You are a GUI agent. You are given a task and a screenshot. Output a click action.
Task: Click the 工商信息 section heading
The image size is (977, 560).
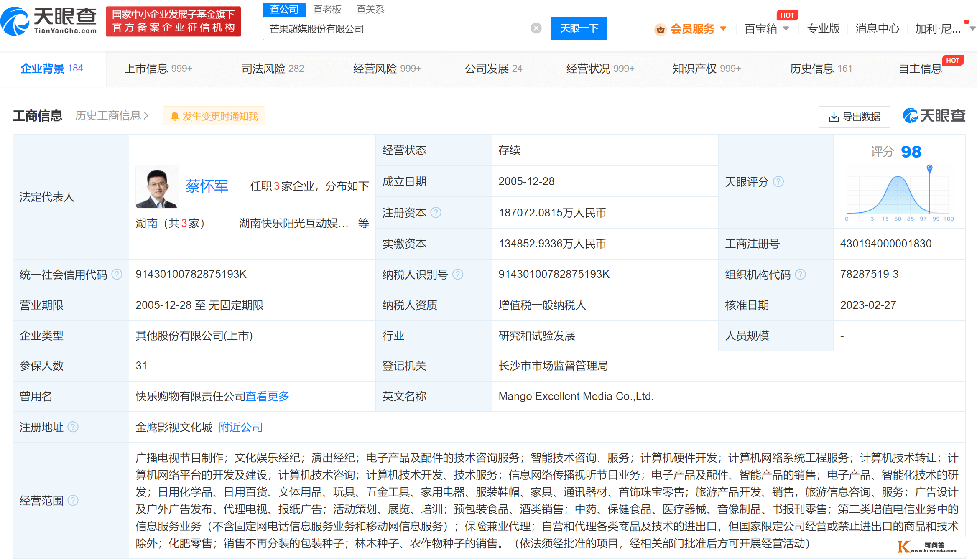(38, 116)
